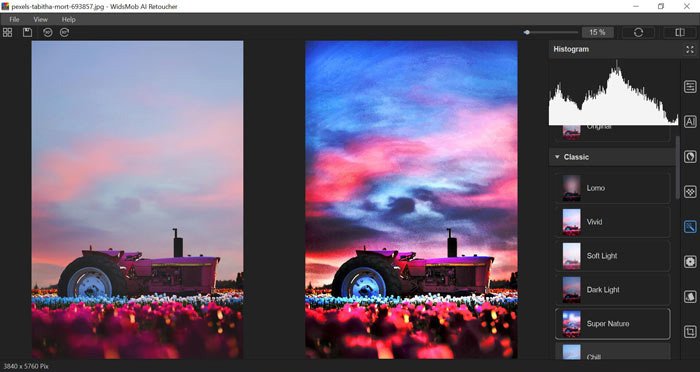Click the 3840 x 5760 Pix status text
The image size is (700, 372).
[x=26, y=367]
